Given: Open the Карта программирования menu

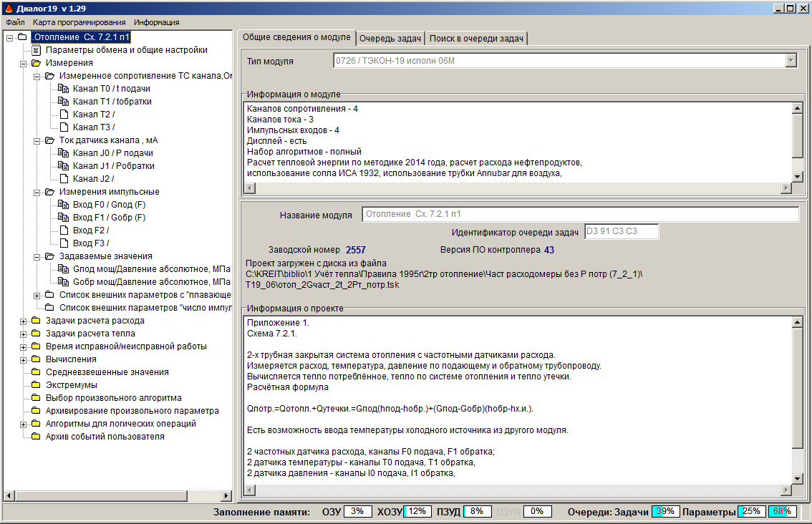Looking at the screenshot, I should pyautogui.click(x=79, y=22).
